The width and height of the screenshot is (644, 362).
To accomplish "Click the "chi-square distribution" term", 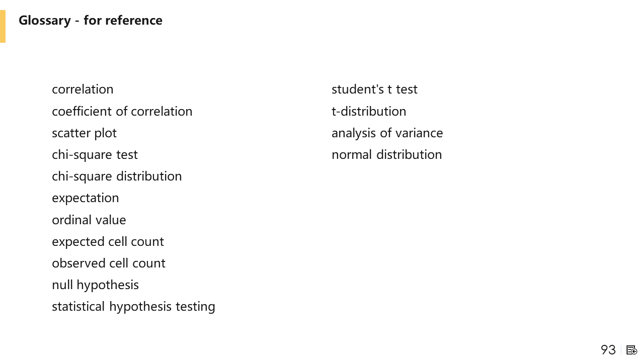I will 117,176.
